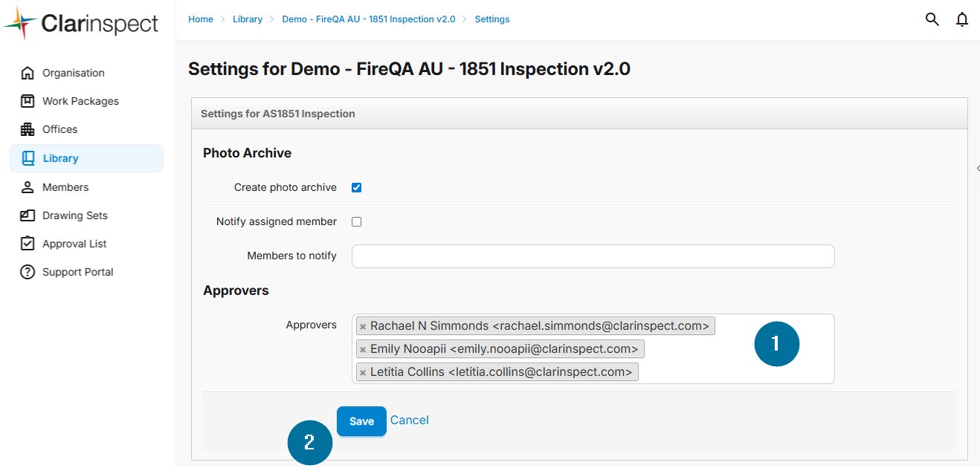Image resolution: width=980 pixels, height=468 pixels.
Task: Click the Work Packages icon
Action: click(28, 101)
